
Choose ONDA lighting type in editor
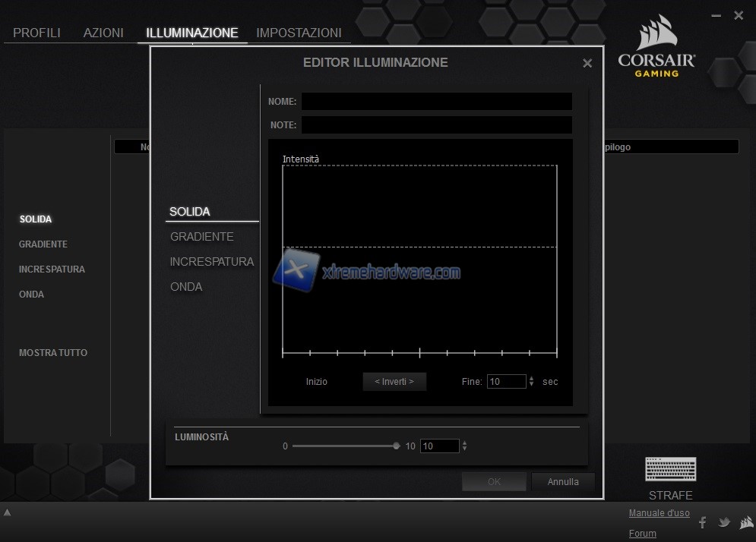186,287
